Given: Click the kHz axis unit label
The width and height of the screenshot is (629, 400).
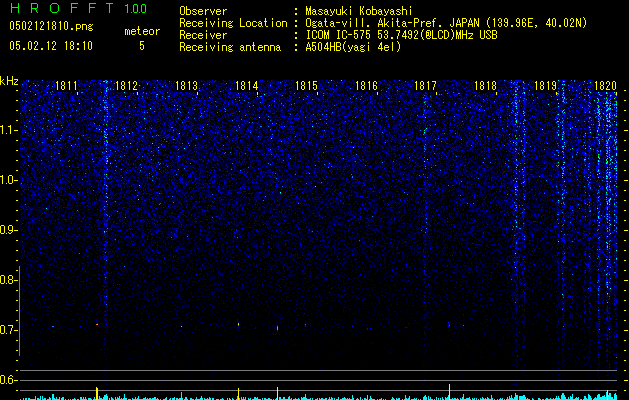Looking at the screenshot, I should 9,81.
